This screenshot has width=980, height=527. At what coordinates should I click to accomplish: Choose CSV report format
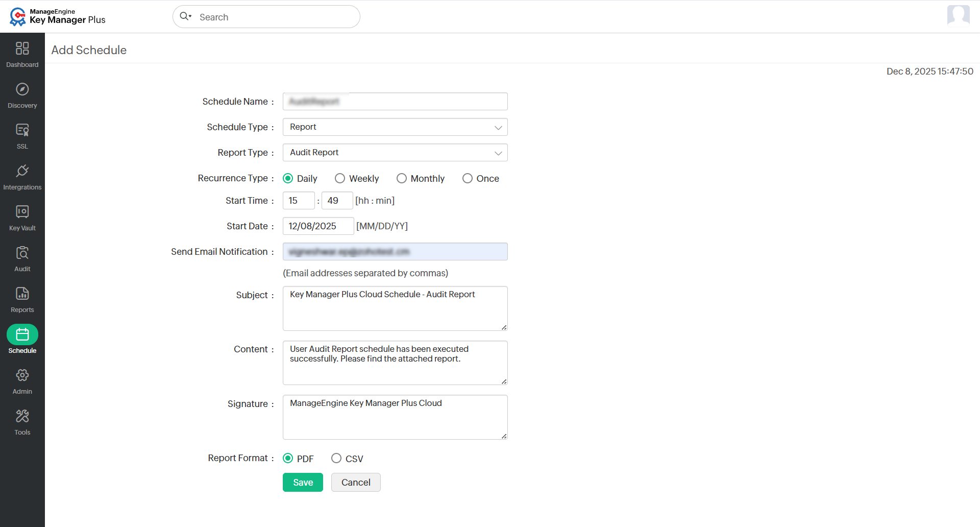336,458
